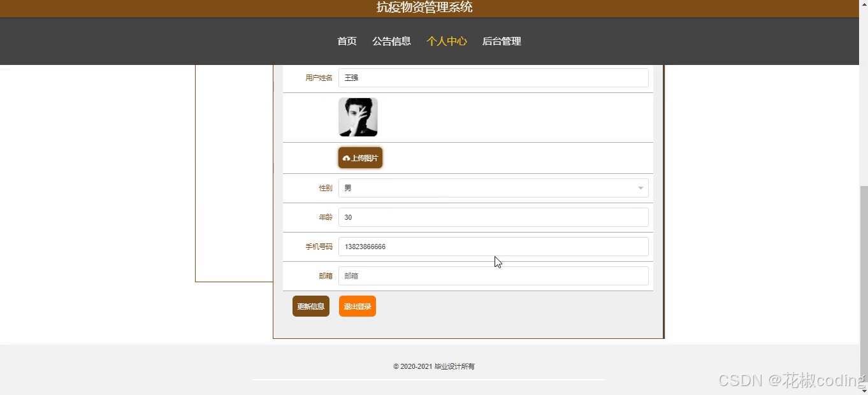Select the 性别 combo box showing 男

click(491, 187)
